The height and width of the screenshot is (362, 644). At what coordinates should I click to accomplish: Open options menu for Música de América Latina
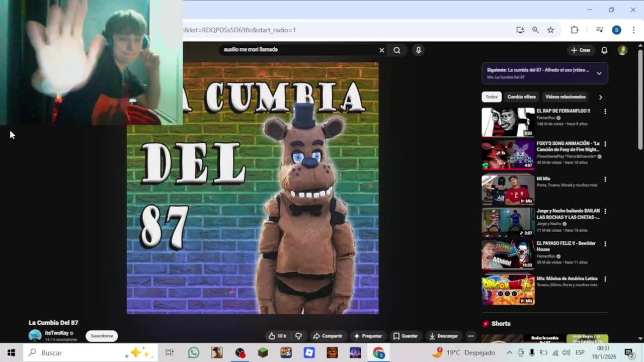click(x=605, y=279)
